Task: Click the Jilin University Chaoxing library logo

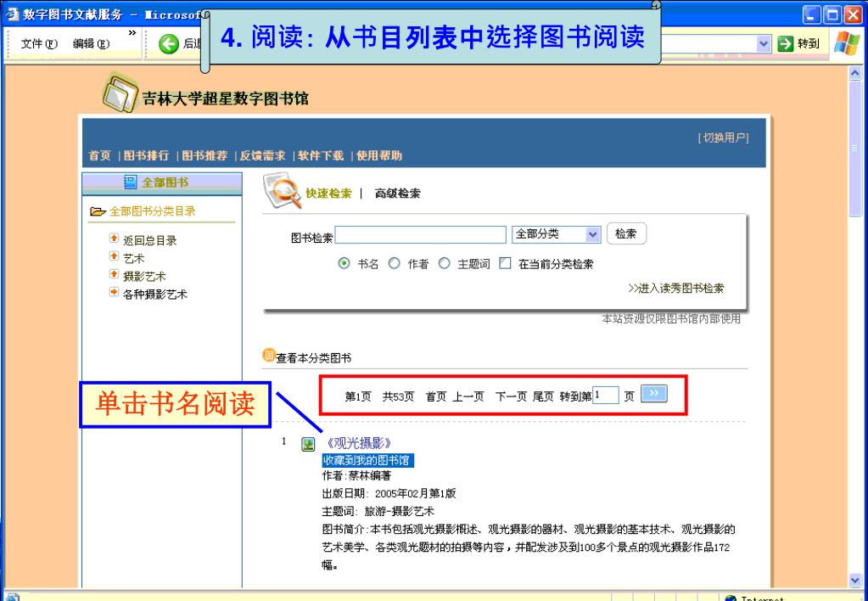Action: tap(120, 93)
